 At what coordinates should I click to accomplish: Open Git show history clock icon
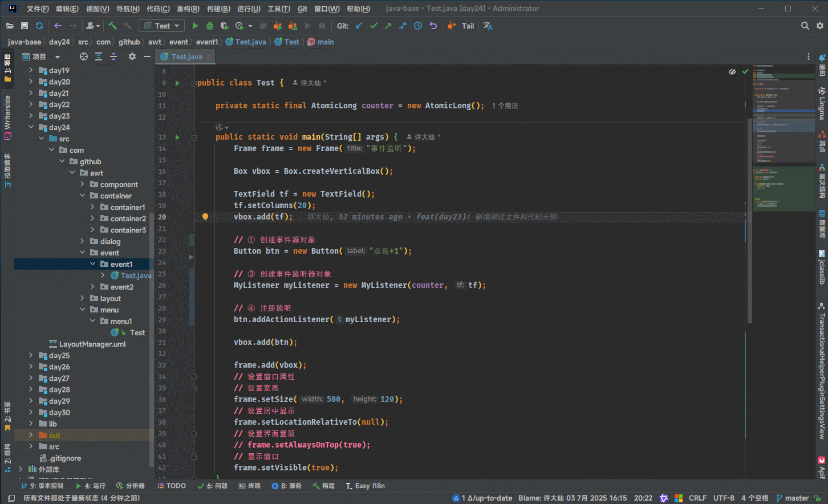click(x=418, y=26)
